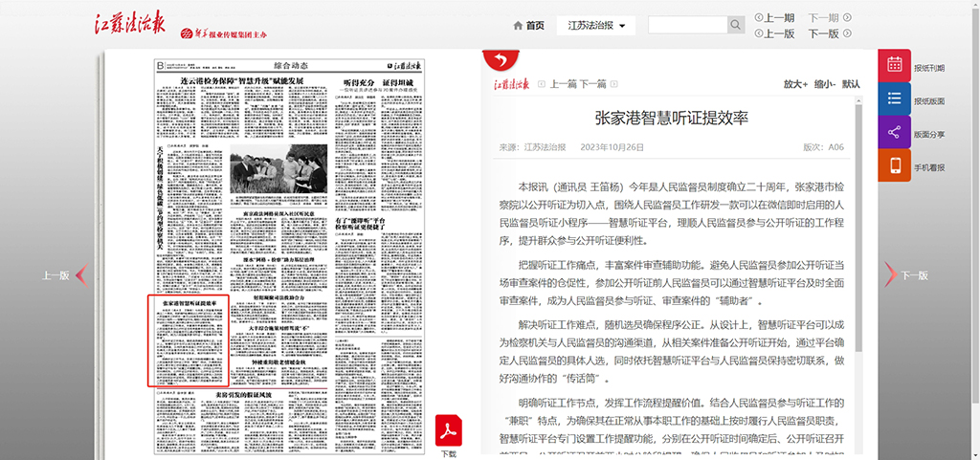This screenshot has width=980, height=460.
Task: Open the 手机看报 phone icon
Action: pyautogui.click(x=894, y=166)
